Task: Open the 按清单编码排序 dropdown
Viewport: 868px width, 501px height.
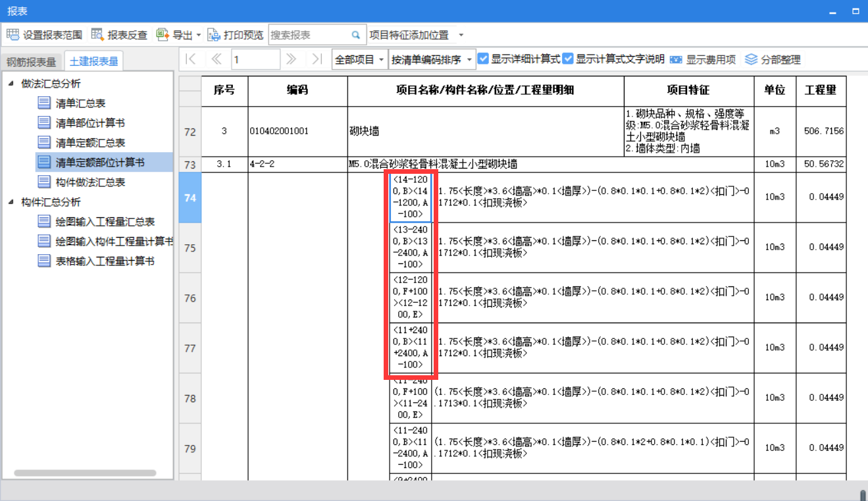Action: [x=432, y=59]
